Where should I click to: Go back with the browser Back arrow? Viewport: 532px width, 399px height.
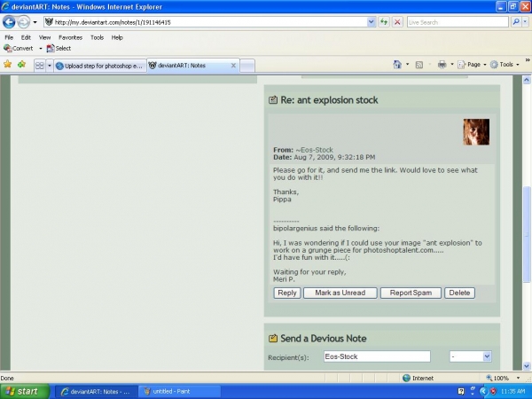point(9,22)
